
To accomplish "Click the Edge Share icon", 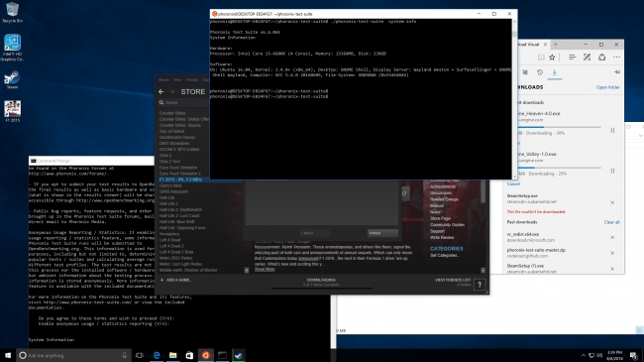I will (x=601, y=58).
